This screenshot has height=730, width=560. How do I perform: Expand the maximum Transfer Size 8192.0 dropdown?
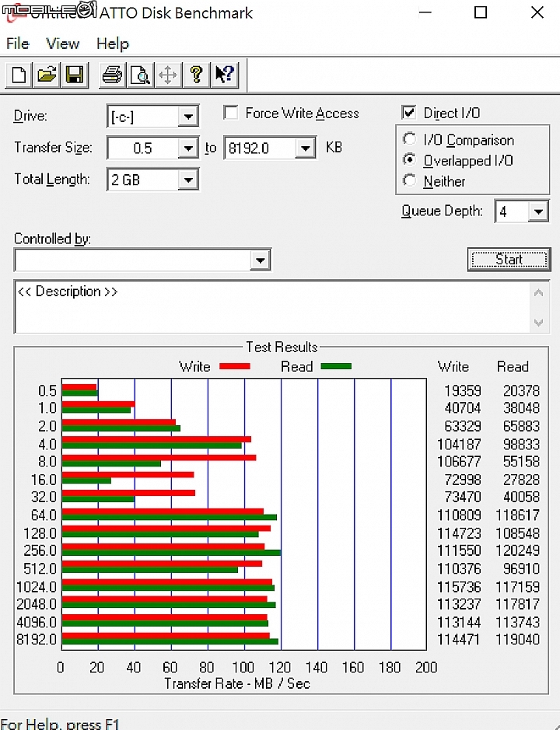(306, 148)
